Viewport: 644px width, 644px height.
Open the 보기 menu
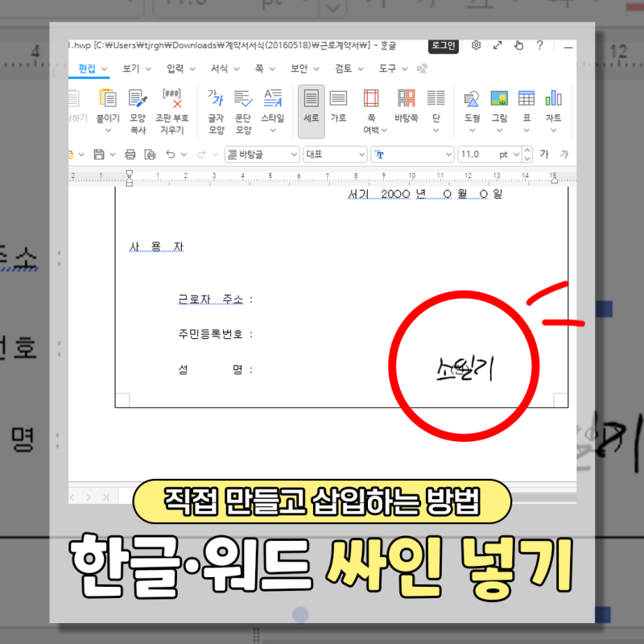[136, 68]
